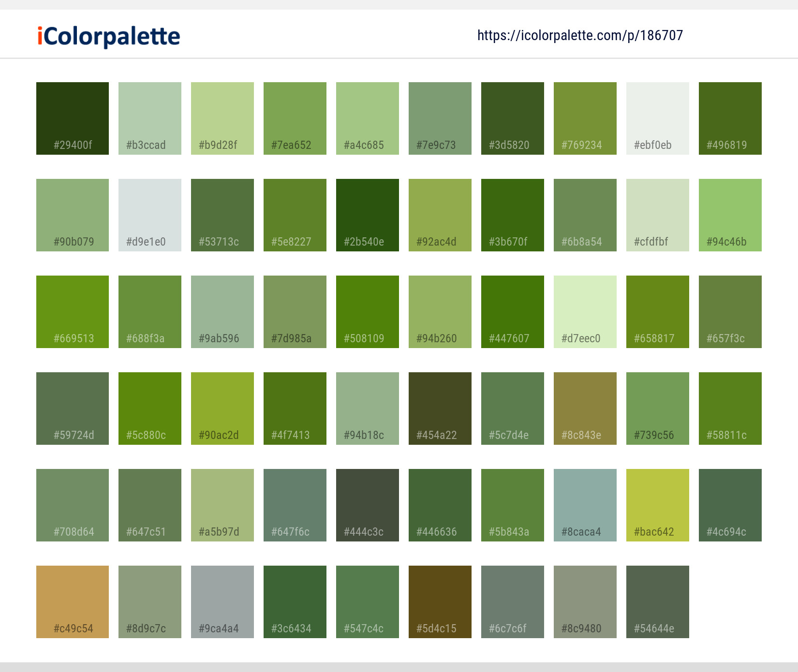The image size is (798, 672).
Task: Select the #94b18c swatch
Action: point(368,409)
